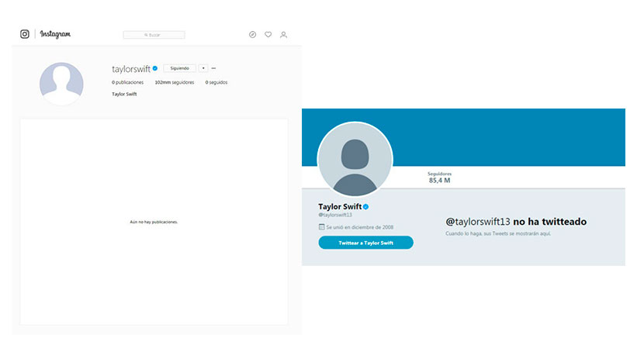Focus the Instagram Buscar search field
Viewport: 644px width, 362px height.
pyautogui.click(x=154, y=35)
